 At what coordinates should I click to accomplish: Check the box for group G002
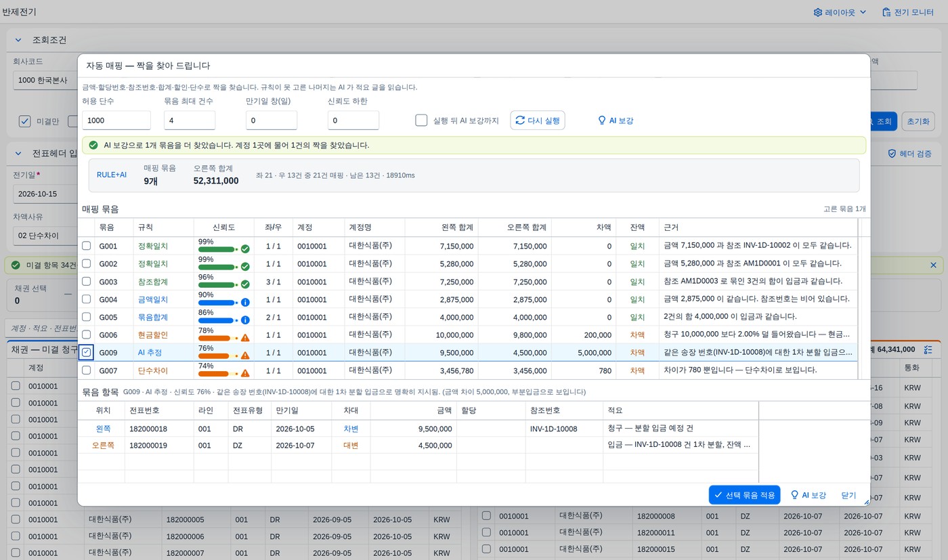[87, 263]
